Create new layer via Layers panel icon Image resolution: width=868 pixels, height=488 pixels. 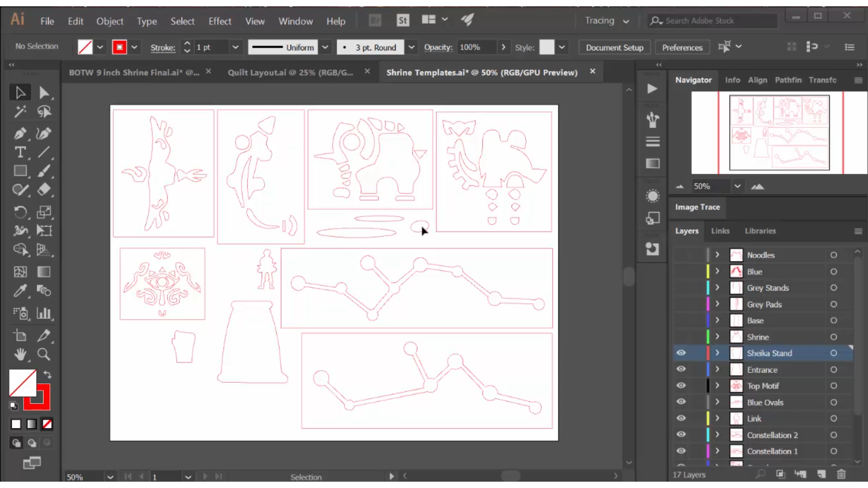point(821,474)
